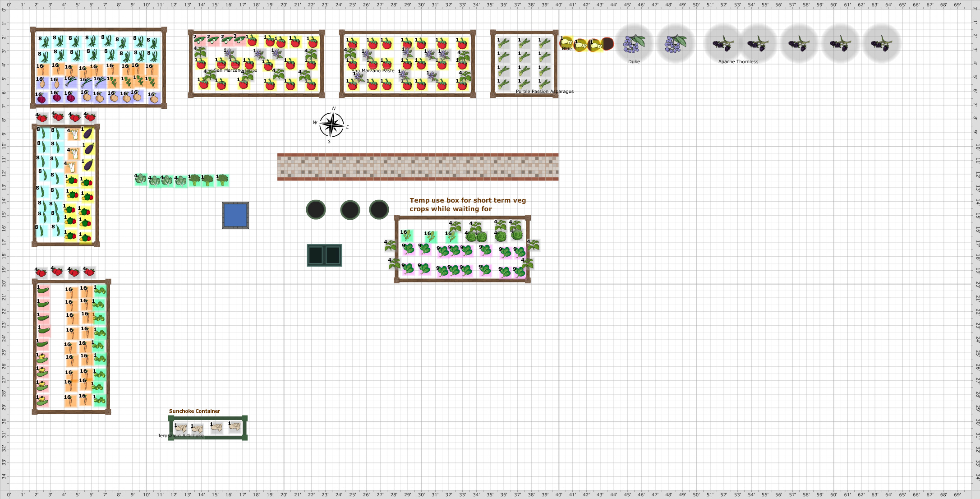Select the rightmost broccoli in the loose row
Viewport: 980px width, 499px height.
coord(222,180)
